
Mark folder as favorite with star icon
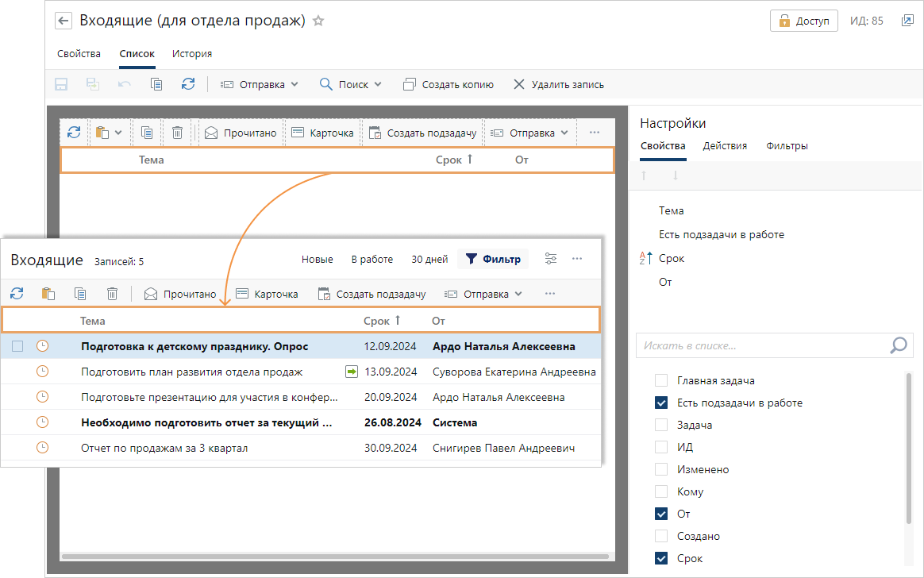click(x=318, y=21)
